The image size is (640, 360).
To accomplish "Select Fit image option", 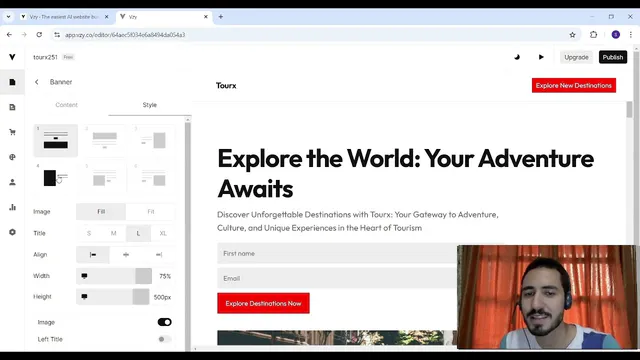I will point(151,211).
